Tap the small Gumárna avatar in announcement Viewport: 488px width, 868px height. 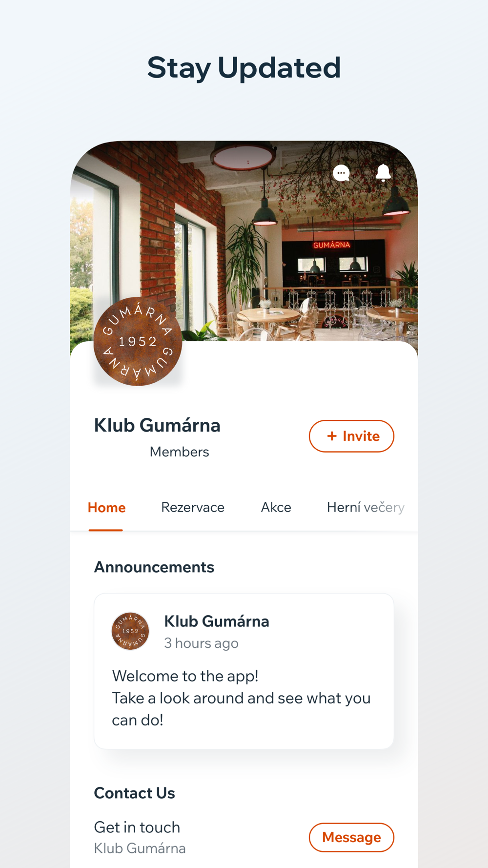130,631
